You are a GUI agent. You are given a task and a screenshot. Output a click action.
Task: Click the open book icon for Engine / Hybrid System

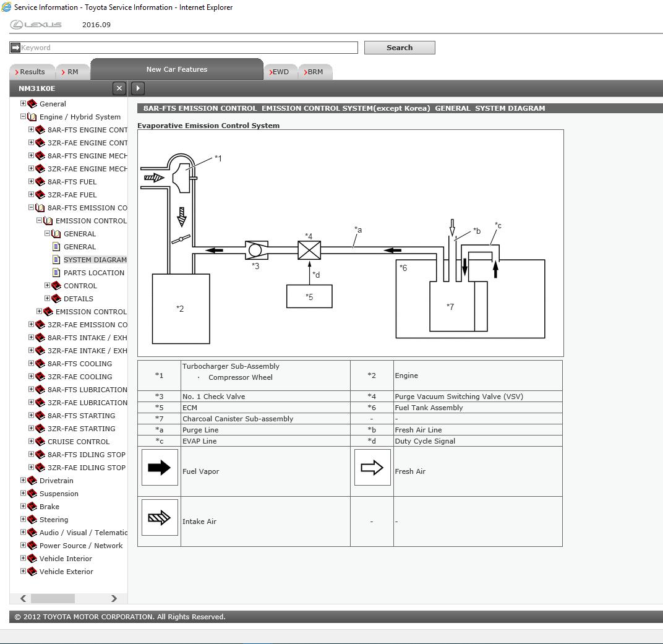coord(32,117)
